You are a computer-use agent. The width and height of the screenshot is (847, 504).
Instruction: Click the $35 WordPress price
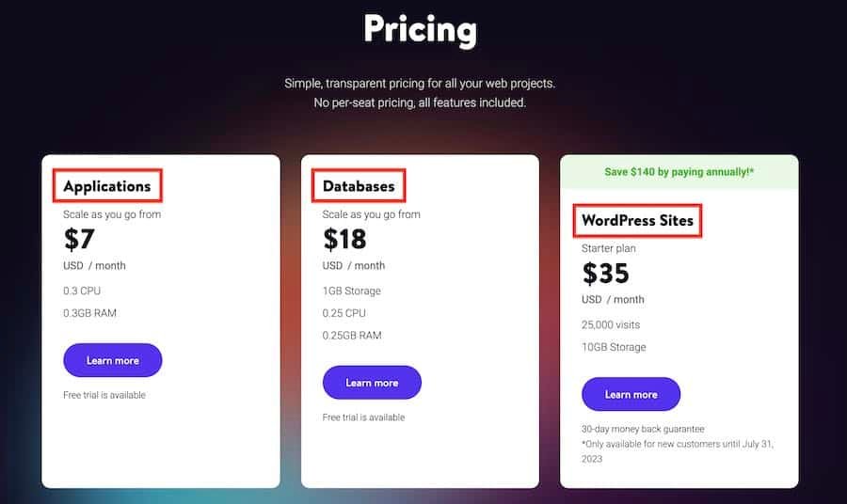[x=606, y=274]
